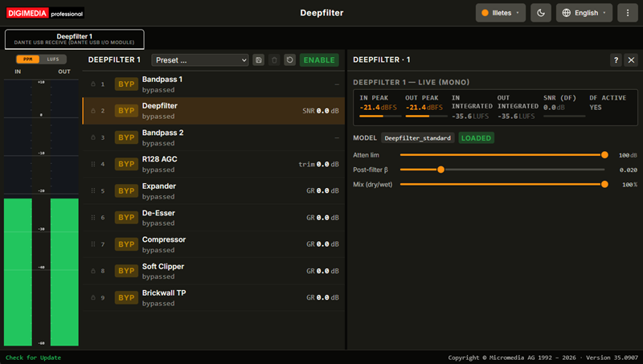Click the OUT INTEGRATED -35.6 LUFS value
Image resolution: width=643 pixels, height=364 pixels.
point(516,117)
